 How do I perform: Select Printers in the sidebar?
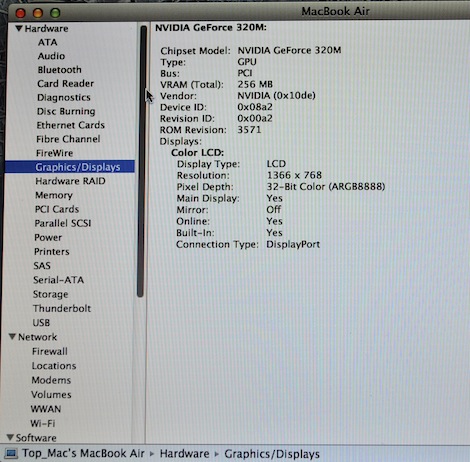[x=51, y=251]
